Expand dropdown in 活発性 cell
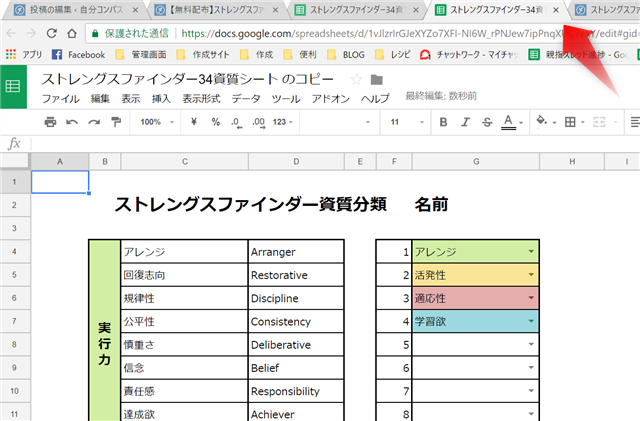Image resolution: width=640 pixels, height=421 pixels. (x=531, y=274)
